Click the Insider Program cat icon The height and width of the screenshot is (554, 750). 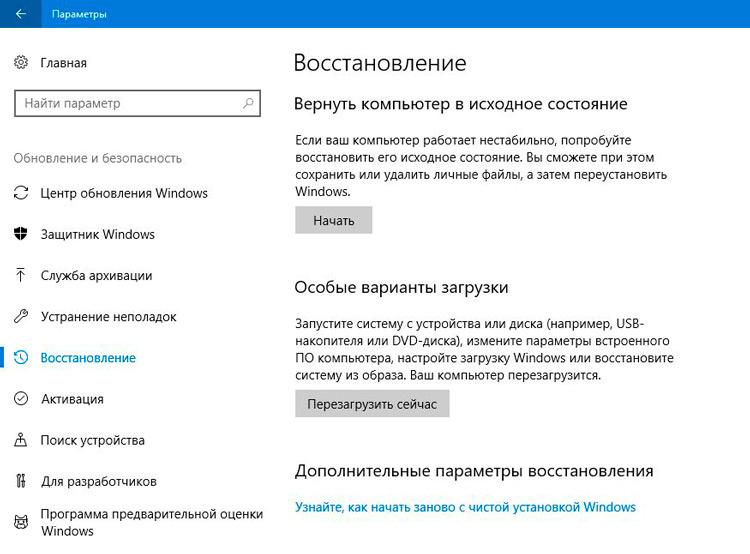pos(21,522)
